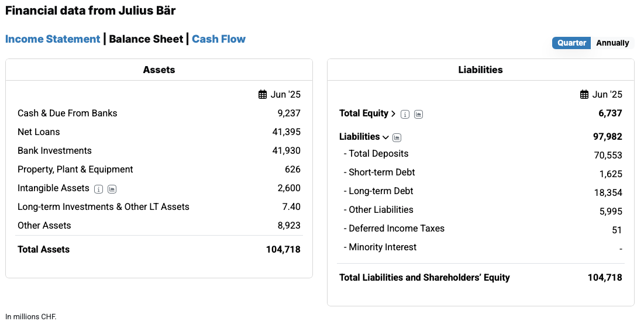Go to the Cash Flow tab
Screen dimensions: 644x321
click(219, 39)
